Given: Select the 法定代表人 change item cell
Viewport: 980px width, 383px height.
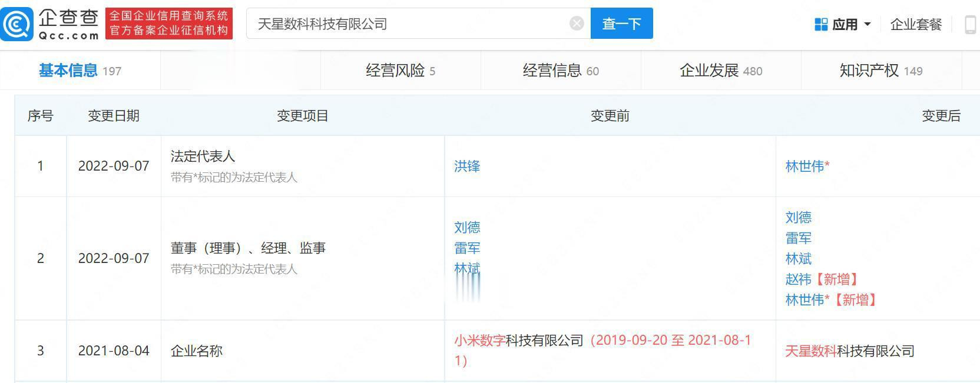Looking at the screenshot, I should 303,166.
